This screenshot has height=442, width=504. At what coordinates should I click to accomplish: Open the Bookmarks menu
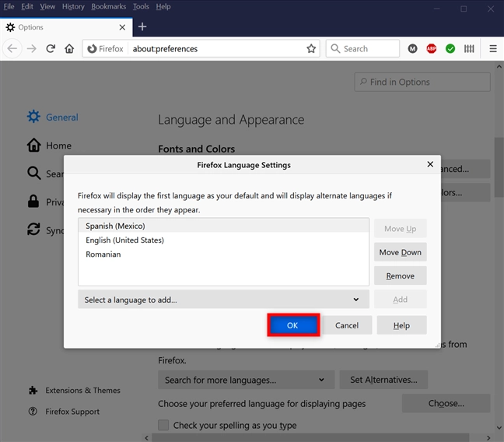[x=109, y=6]
